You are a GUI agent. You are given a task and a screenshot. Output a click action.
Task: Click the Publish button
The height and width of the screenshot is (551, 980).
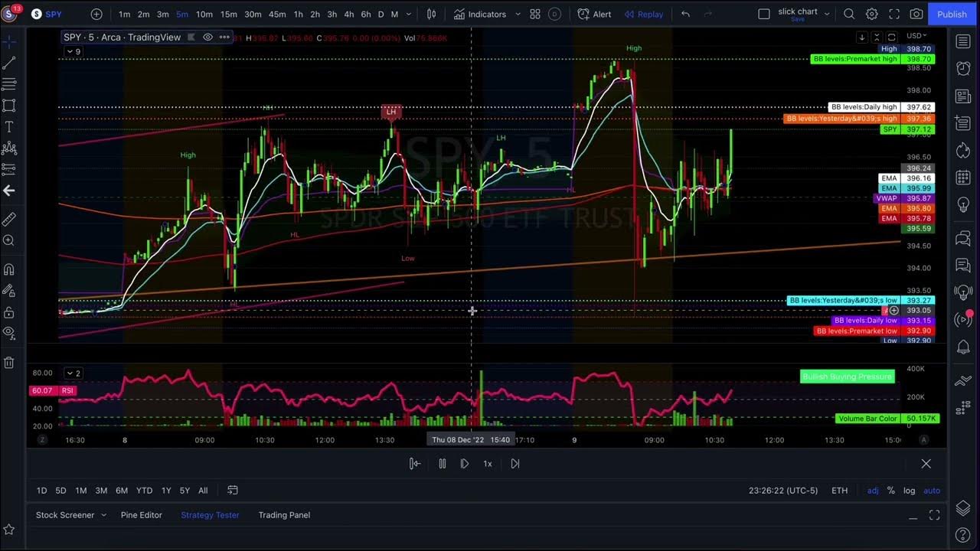point(952,14)
